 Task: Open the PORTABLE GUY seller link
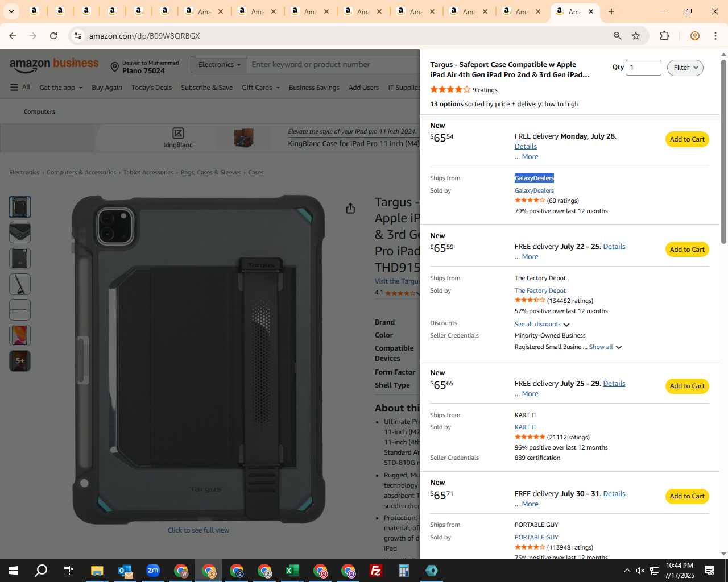coord(536,537)
